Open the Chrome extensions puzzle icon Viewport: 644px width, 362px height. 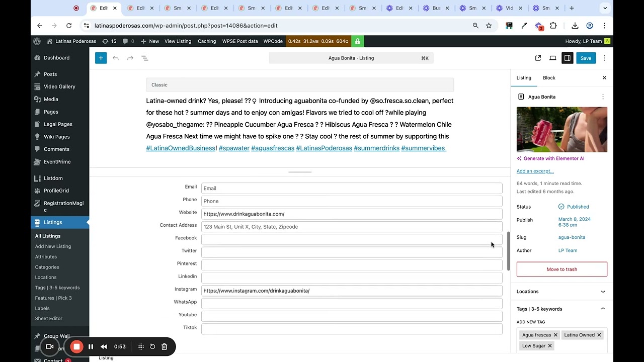pos(553,26)
